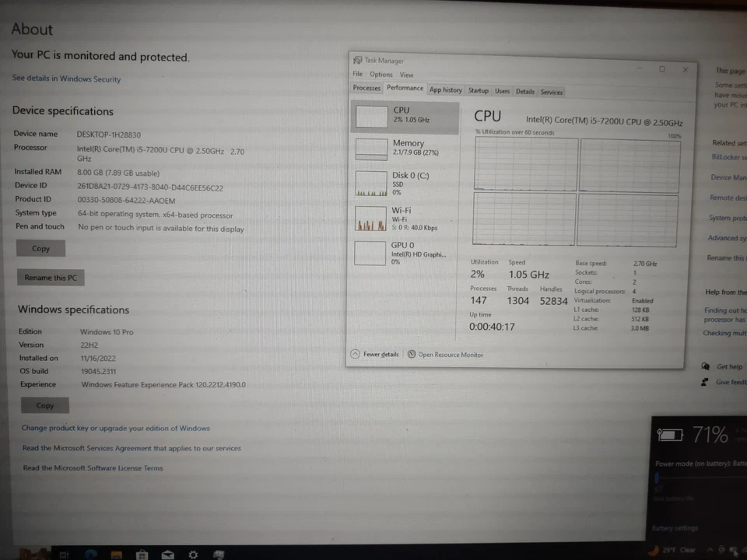Switch to the Processes tab

[x=366, y=88]
